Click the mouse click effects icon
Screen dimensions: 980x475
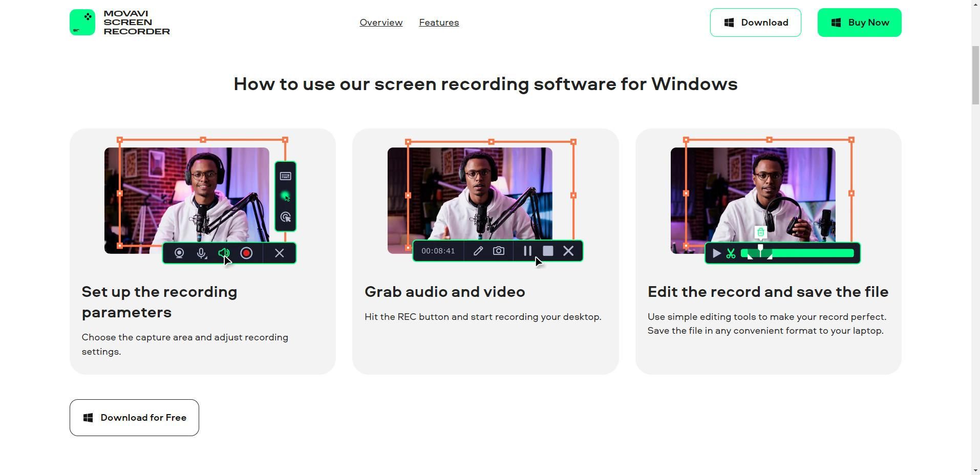286,217
